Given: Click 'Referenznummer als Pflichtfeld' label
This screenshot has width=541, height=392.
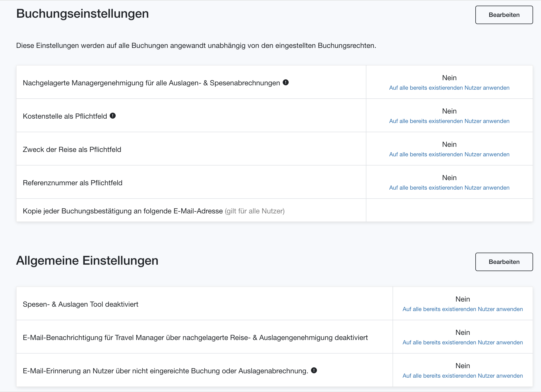Looking at the screenshot, I should [73, 183].
